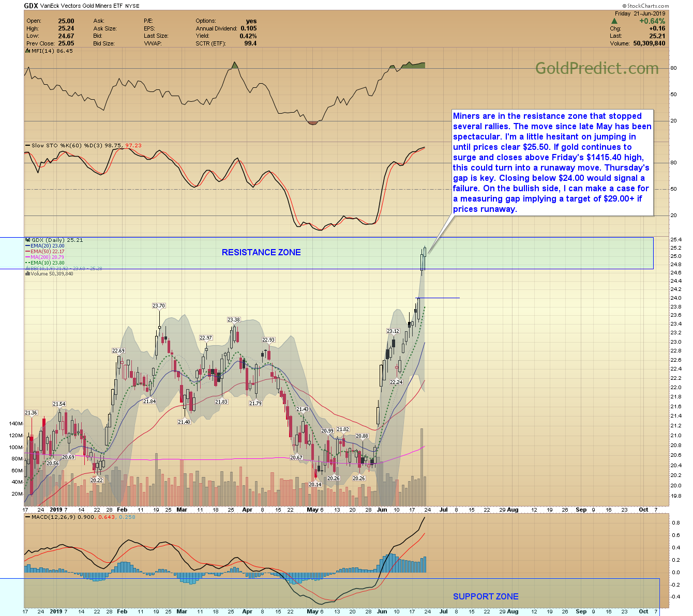The width and height of the screenshot is (693, 616).
Task: Click the "VWAP:" label
Action: click(x=153, y=43)
